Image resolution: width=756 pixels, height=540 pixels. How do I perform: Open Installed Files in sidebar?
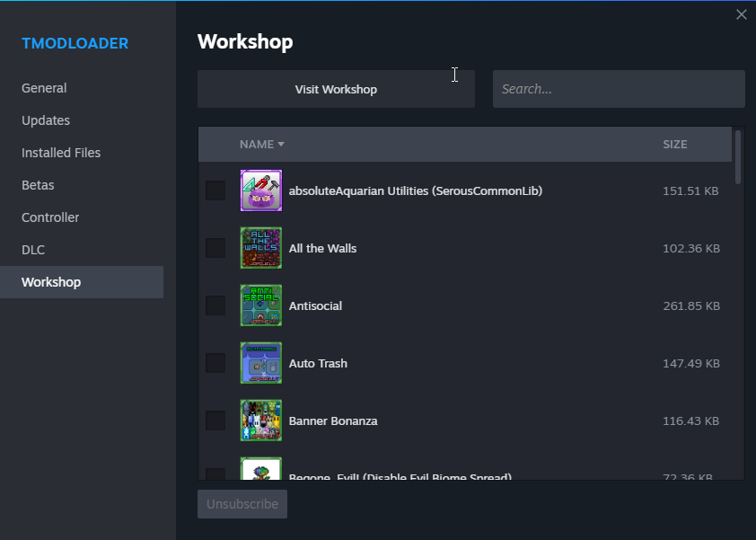(x=61, y=153)
